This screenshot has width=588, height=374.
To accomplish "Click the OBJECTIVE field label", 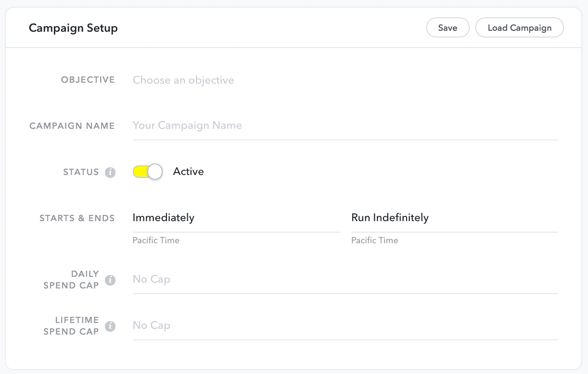I will (x=88, y=80).
